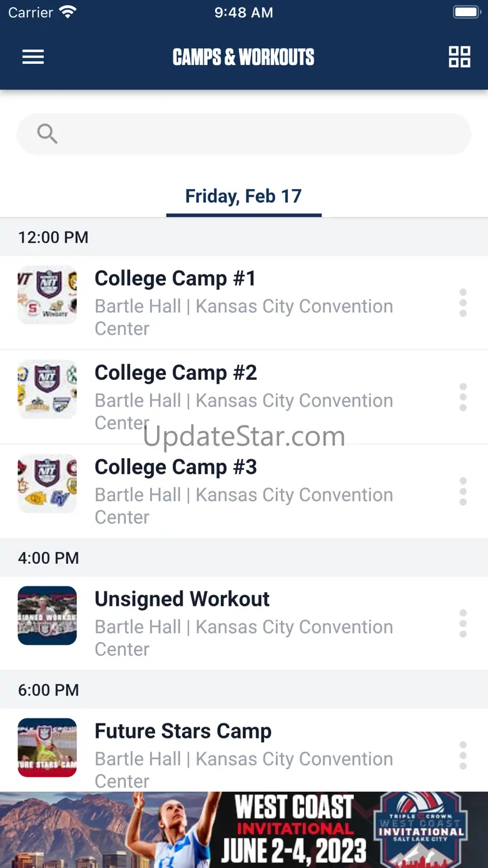This screenshot has width=488, height=868.
Task: Open the Unsigned Workout session title
Action: click(x=182, y=599)
